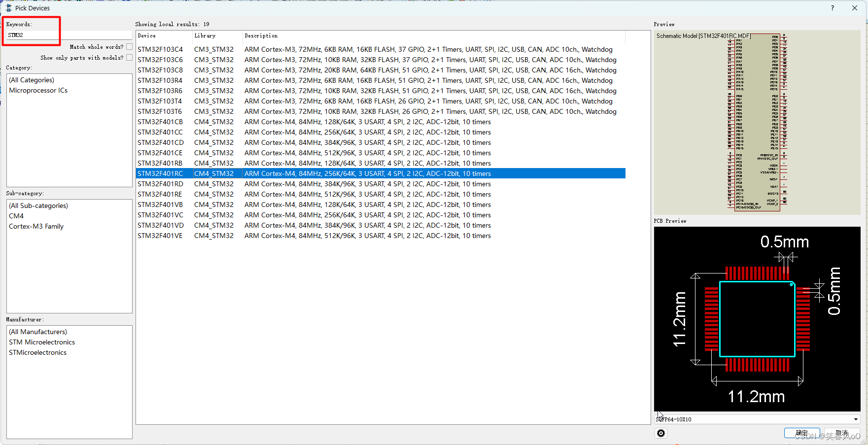Click the PCB Preview footprint image

coord(757,320)
